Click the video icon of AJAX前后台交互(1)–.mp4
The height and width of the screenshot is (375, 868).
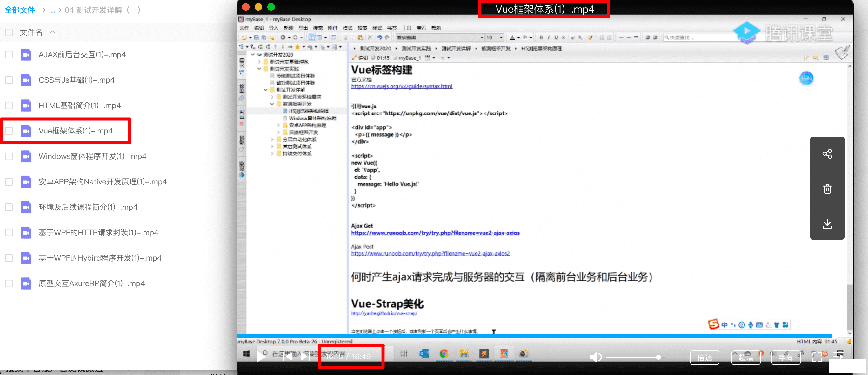click(x=26, y=55)
